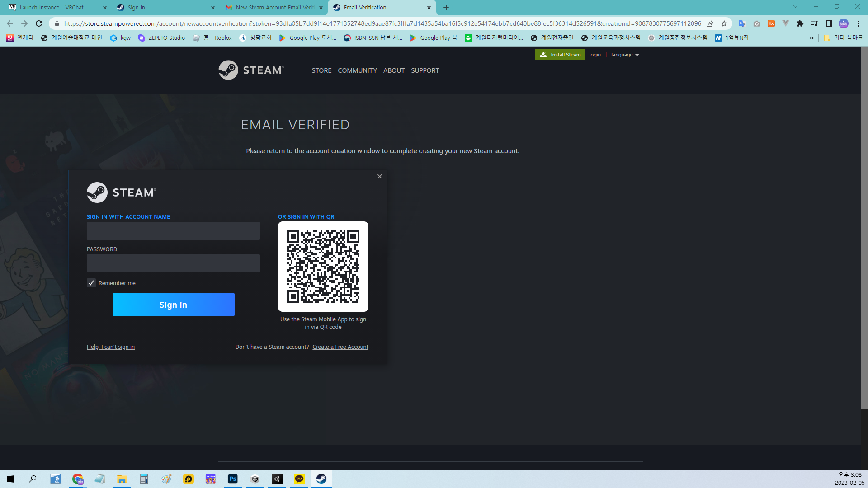This screenshot has width=868, height=488.
Task: Reload the page with the refresh icon
Action: [39, 23]
